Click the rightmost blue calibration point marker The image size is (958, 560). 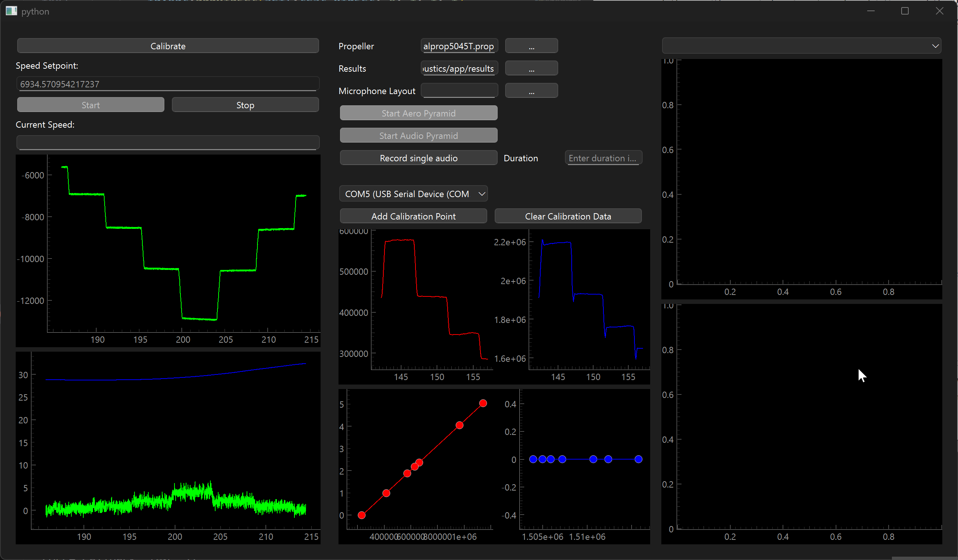[x=638, y=459]
